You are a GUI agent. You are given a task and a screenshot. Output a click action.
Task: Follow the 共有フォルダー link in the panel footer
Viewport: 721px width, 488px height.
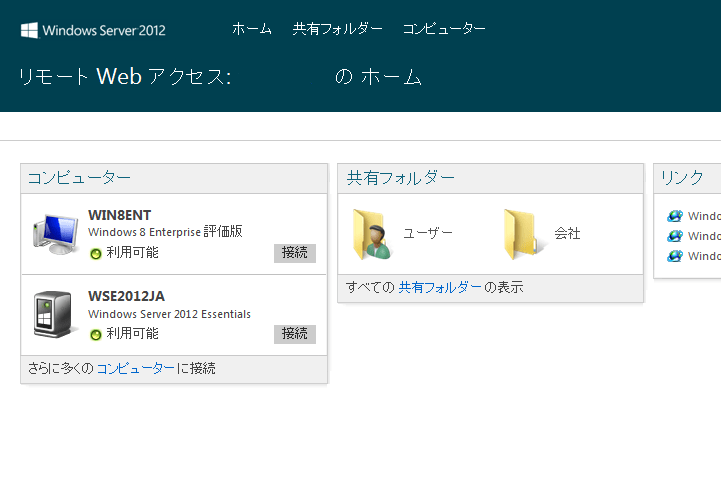click(440, 287)
